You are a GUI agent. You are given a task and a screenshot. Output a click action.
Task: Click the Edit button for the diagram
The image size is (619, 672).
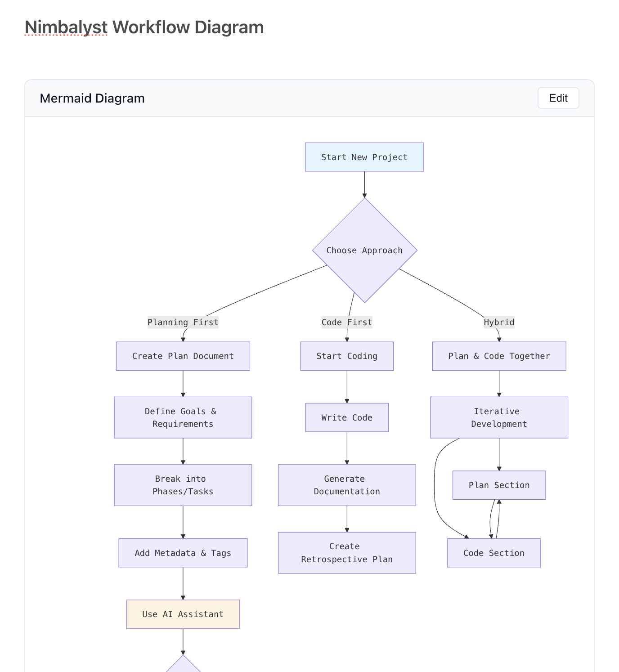pyautogui.click(x=558, y=98)
